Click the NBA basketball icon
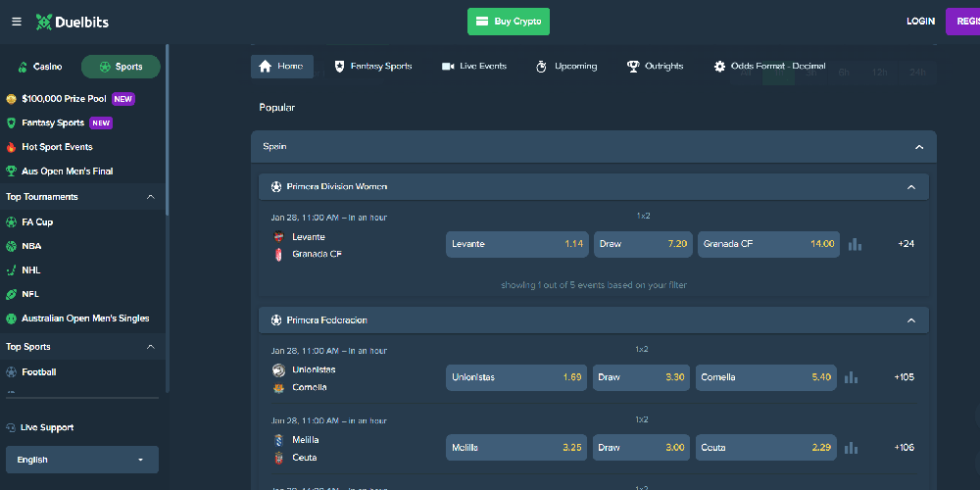980x490 pixels. 12,246
